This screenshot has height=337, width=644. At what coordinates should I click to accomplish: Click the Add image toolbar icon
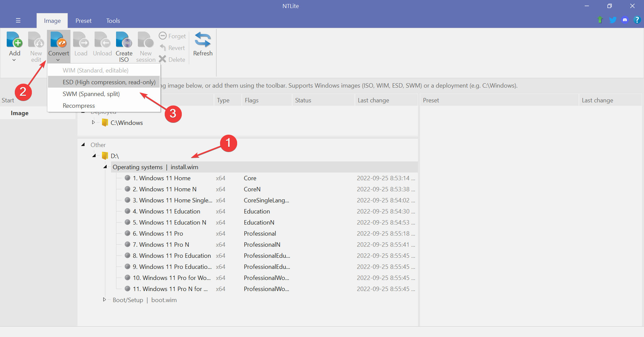click(14, 40)
